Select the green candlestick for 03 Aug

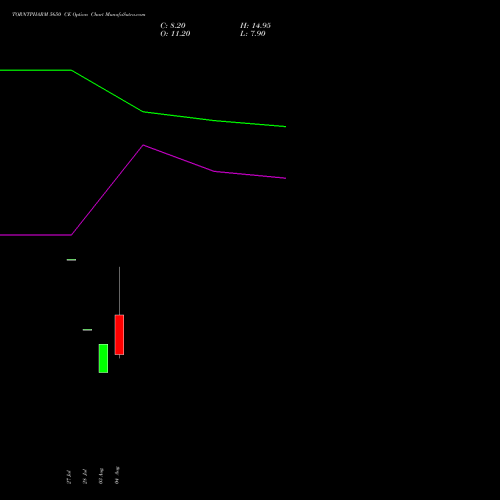tap(103, 358)
